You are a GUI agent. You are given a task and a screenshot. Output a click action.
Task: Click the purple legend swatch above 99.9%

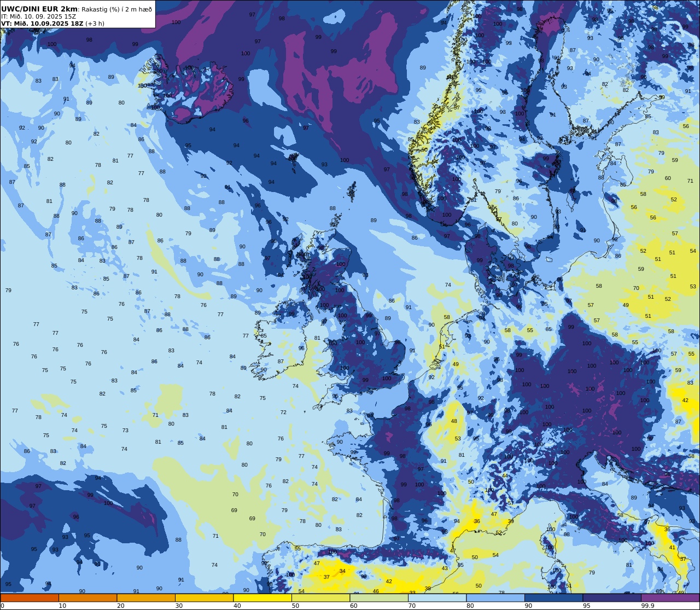[670, 598]
